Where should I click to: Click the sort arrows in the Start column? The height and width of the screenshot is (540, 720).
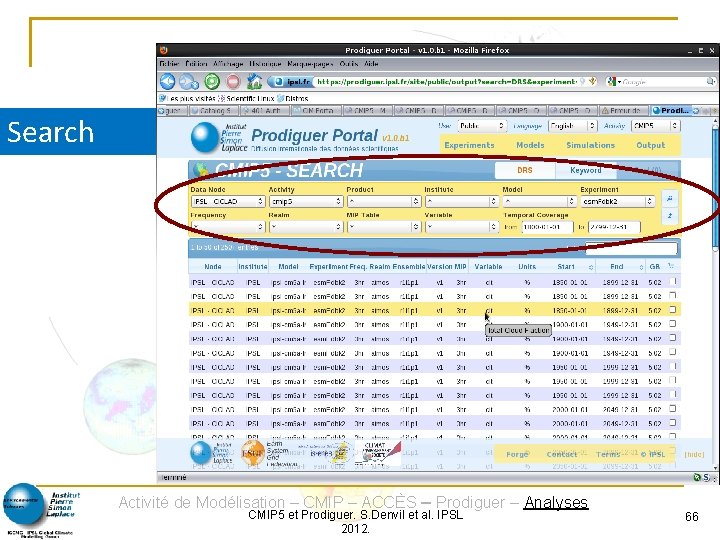point(591,267)
